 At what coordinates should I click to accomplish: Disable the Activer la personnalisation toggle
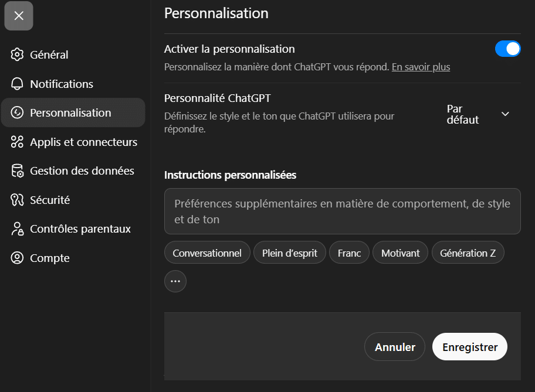tap(507, 49)
